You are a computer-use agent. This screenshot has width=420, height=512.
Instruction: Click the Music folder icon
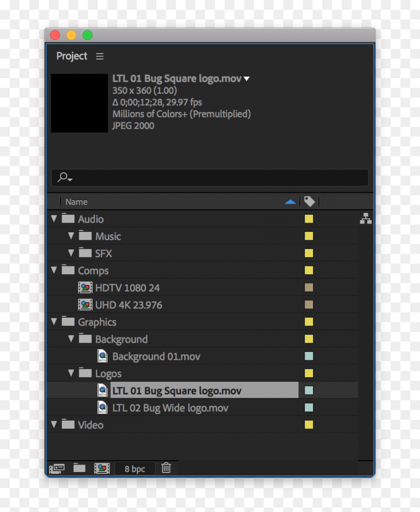85,236
